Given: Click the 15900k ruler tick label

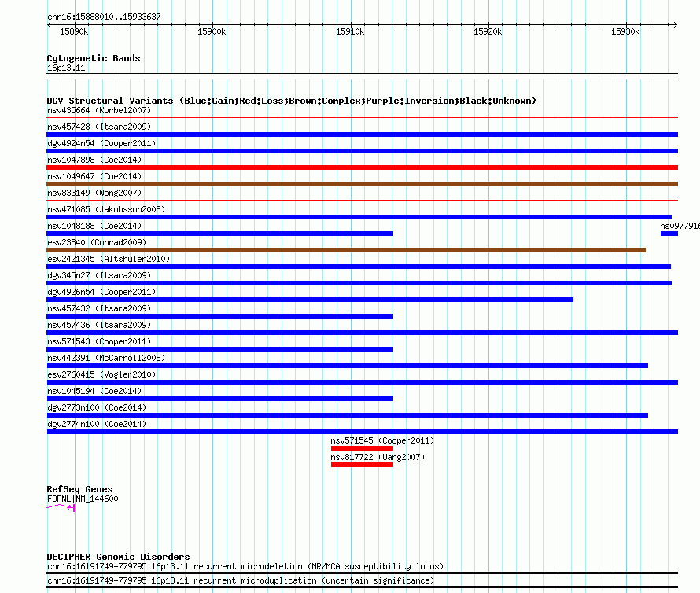Looking at the screenshot, I should pyautogui.click(x=212, y=31).
